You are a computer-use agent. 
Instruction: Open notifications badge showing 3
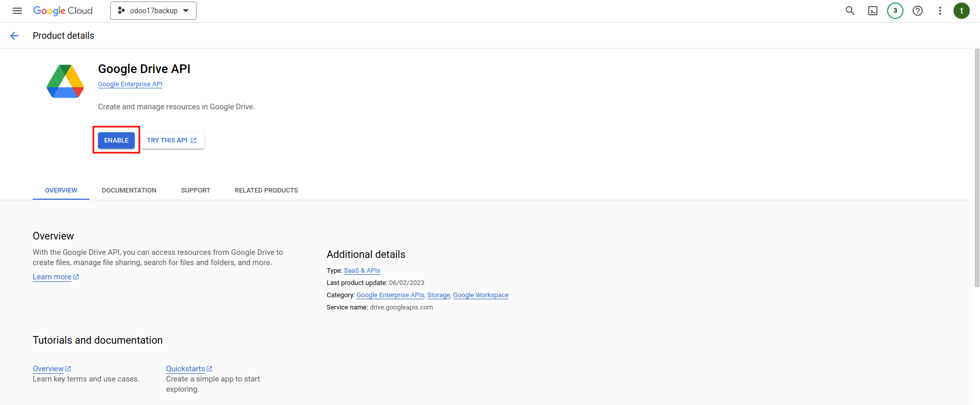click(895, 11)
